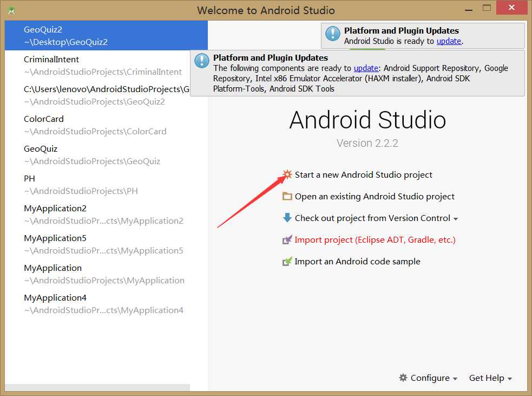The height and width of the screenshot is (396, 532).
Task: Expand Check out project from Version Control dropdown
Action: tap(455, 219)
